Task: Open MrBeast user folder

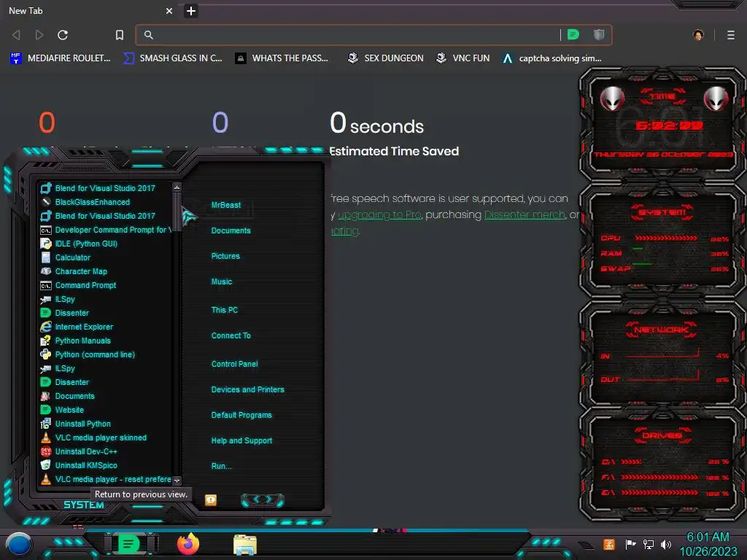Action: [226, 205]
